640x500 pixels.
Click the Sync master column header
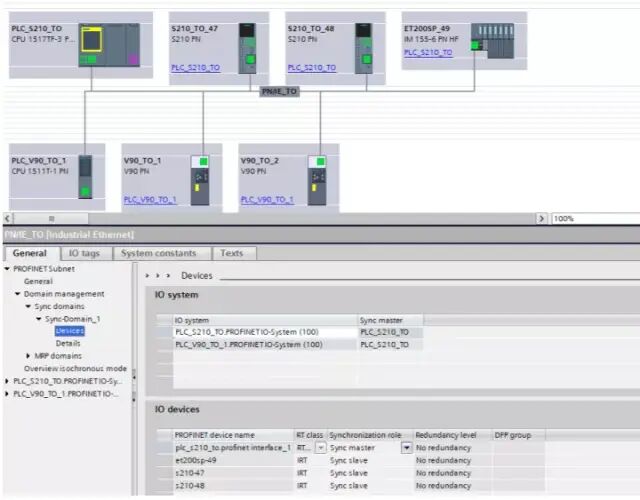[390, 320]
